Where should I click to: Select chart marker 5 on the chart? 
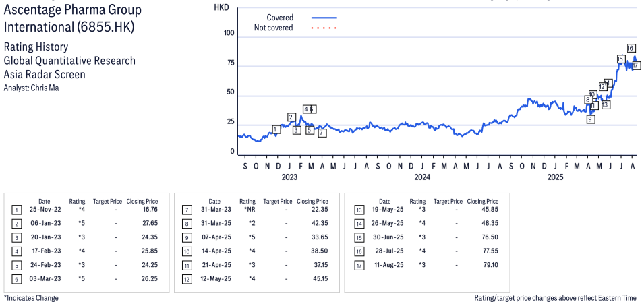coord(310,131)
